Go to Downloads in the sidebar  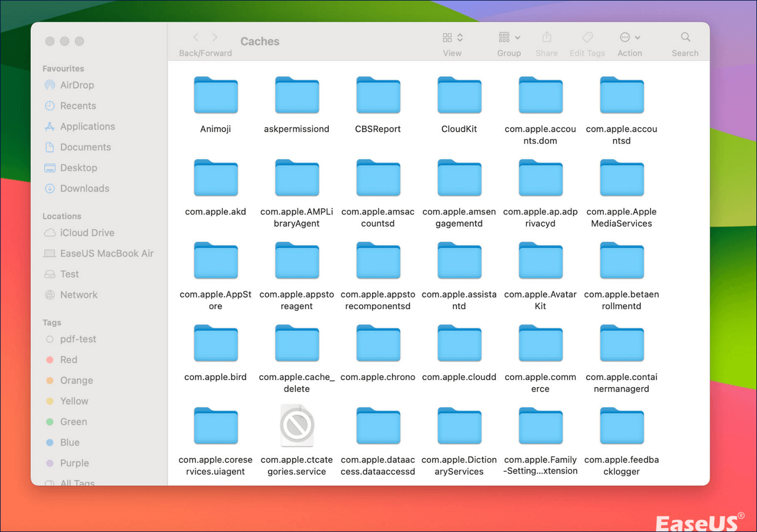pos(85,189)
